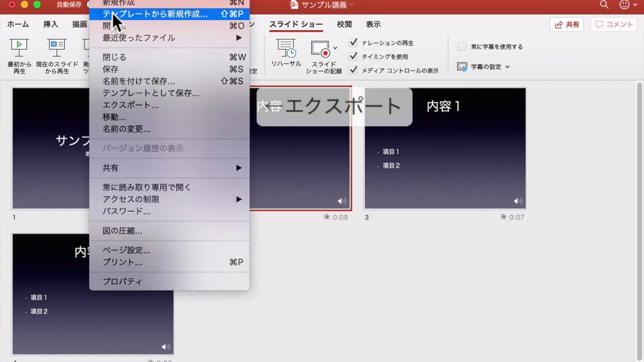
Task: Click the PowerPoint document icon in title
Action: point(294,5)
